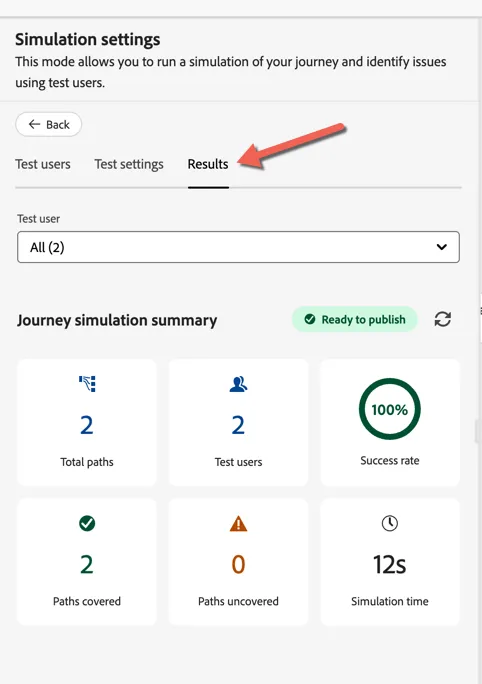
Task: Open the Test settings tab
Action: 129,164
